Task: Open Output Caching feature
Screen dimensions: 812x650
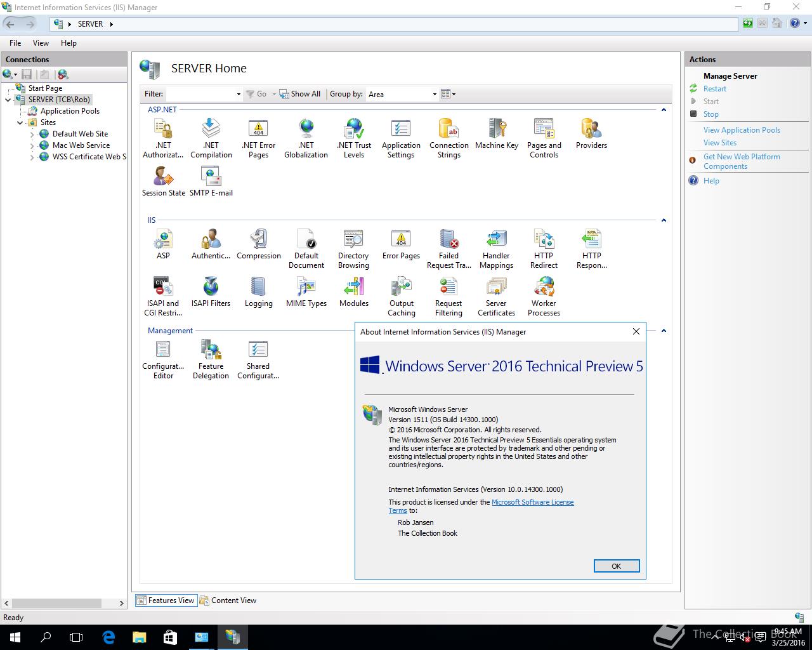Action: click(x=401, y=296)
